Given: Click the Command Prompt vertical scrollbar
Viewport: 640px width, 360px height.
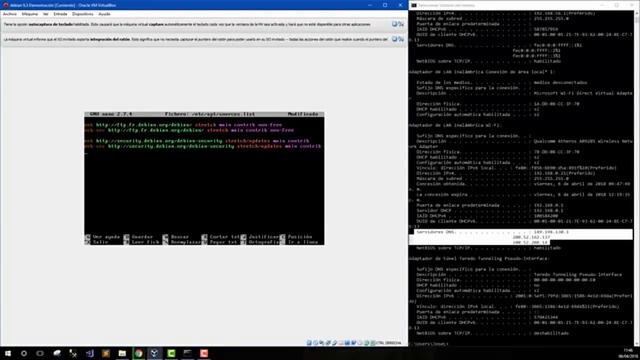Looking at the screenshot, I should click(x=637, y=178).
